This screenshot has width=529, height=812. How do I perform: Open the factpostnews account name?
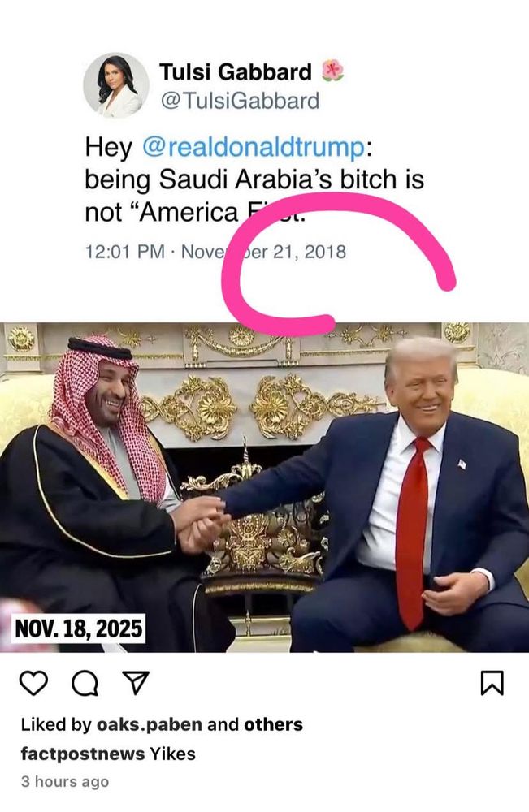coord(82,754)
